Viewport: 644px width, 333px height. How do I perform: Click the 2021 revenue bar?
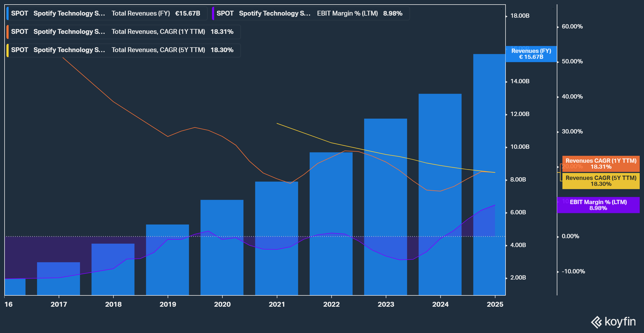(277, 238)
